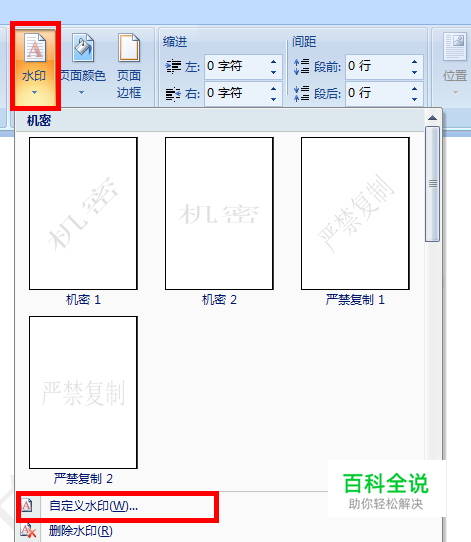Image resolution: width=471 pixels, height=542 pixels.
Task: Click the 间距 spacing group label
Action: click(x=304, y=42)
